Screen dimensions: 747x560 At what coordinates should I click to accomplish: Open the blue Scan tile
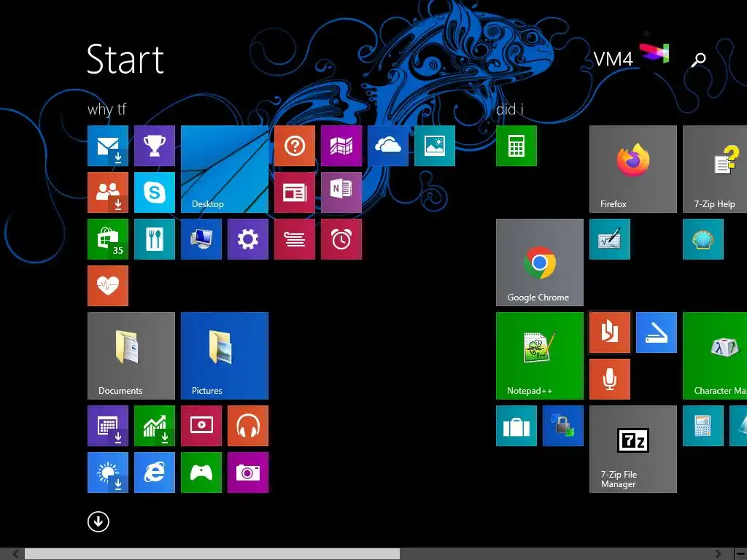[657, 332]
